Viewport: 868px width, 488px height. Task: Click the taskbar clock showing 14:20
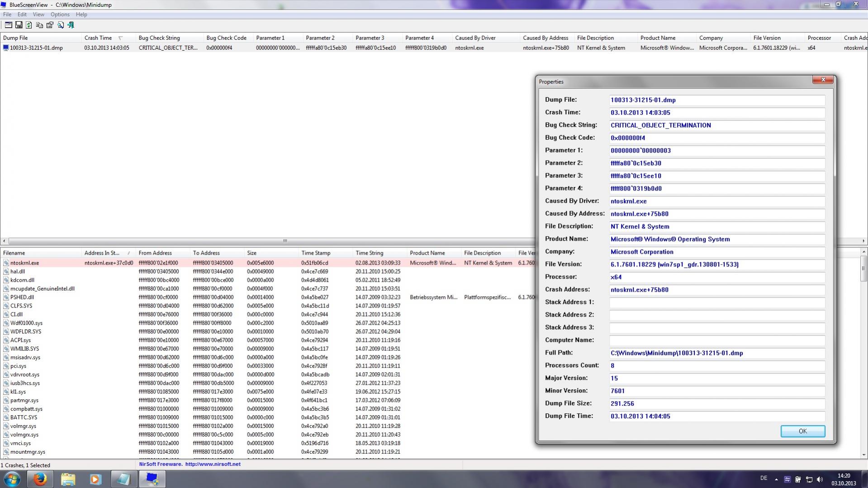pos(844,479)
